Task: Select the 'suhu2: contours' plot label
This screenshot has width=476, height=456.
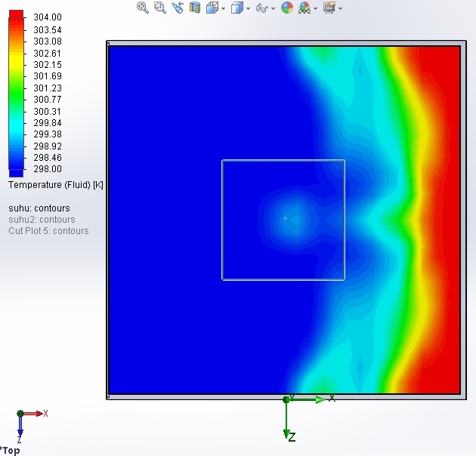Action: [42, 220]
